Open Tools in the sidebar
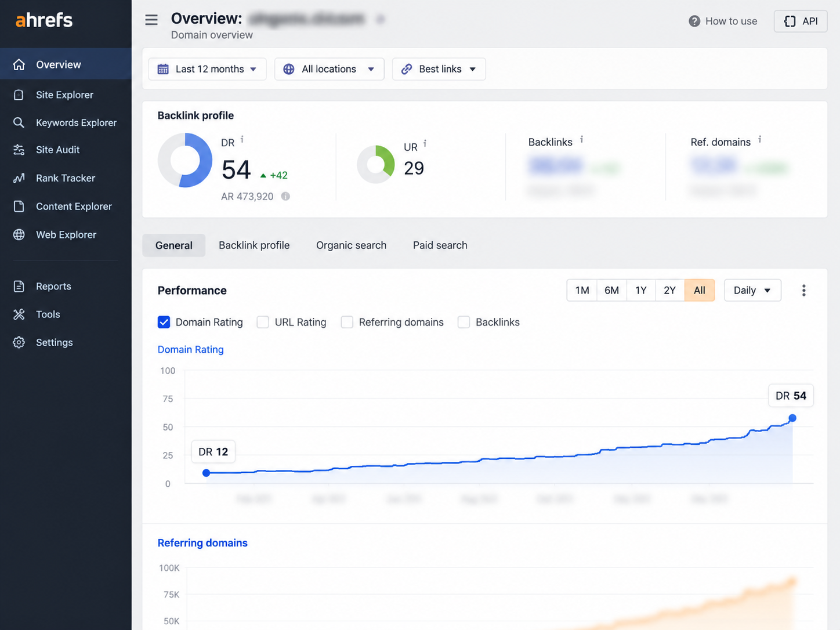The image size is (840, 630). (66, 314)
